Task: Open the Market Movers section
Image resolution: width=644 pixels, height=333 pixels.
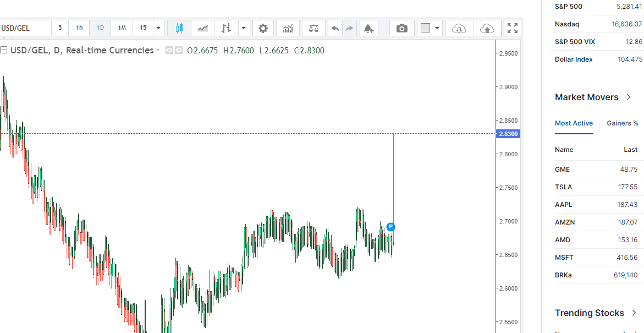Action: point(586,97)
